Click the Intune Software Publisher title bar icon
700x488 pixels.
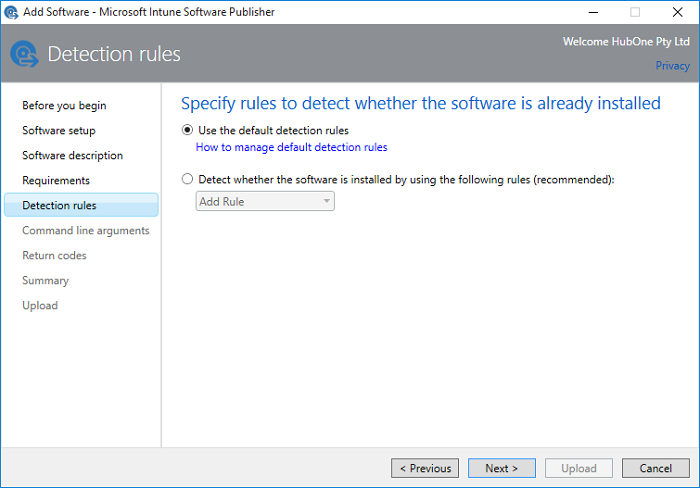coord(11,12)
